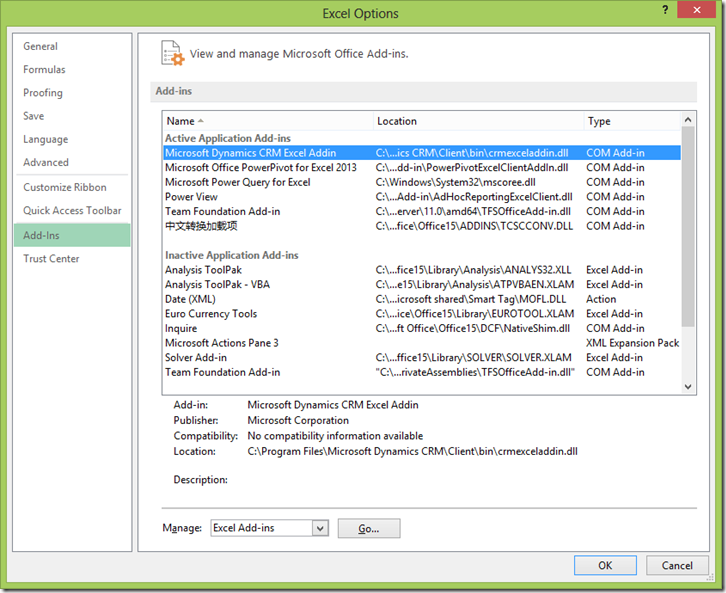Screen dimensions: 726x593
Task: Select the Microsoft Actions Pane 3 row
Action: (x=422, y=343)
